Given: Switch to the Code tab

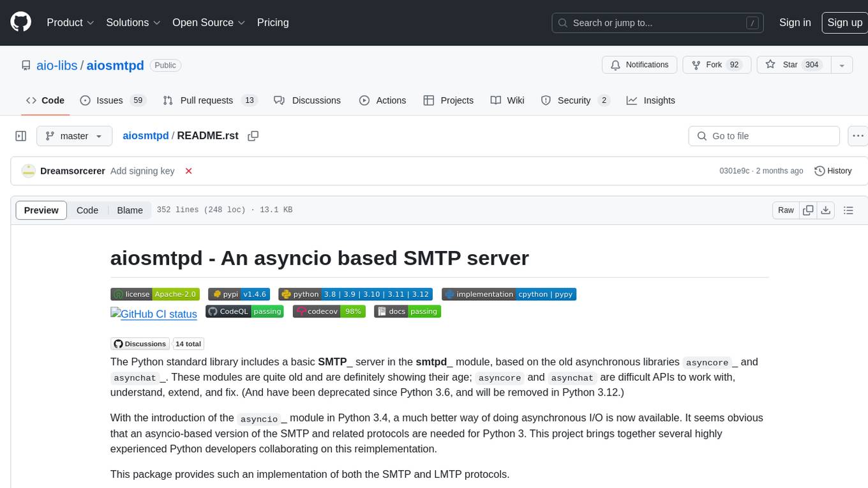Looking at the screenshot, I should (x=45, y=100).
